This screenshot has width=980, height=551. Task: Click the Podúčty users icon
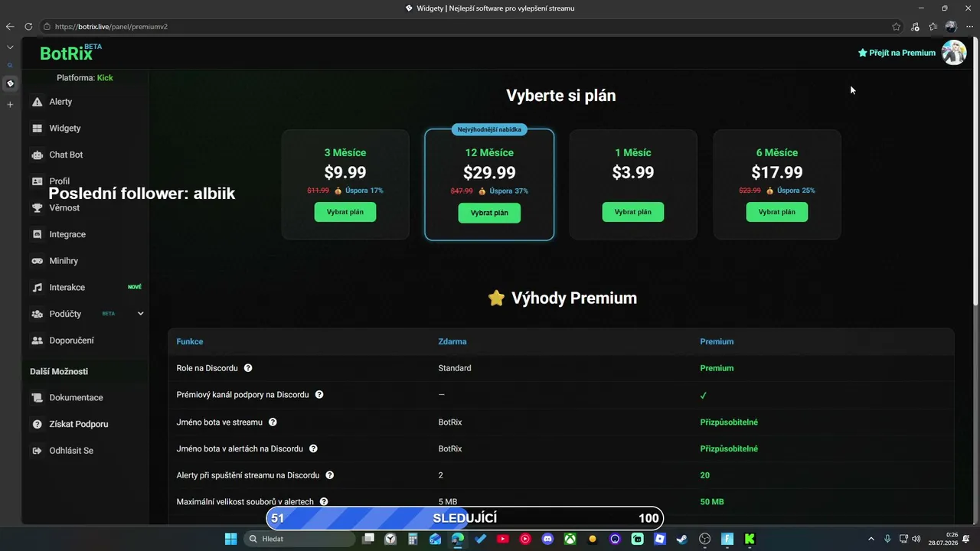[x=37, y=314]
